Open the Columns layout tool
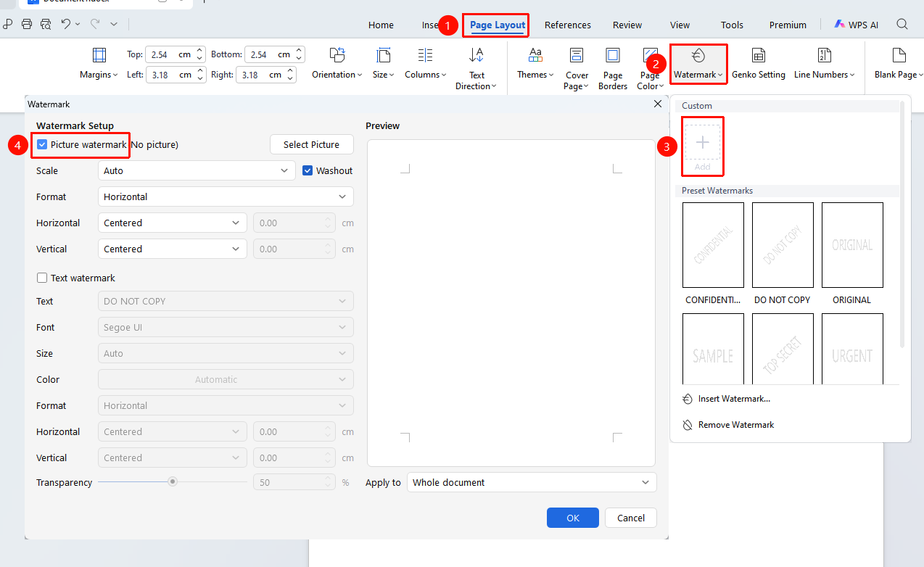924x567 pixels. tap(425, 65)
